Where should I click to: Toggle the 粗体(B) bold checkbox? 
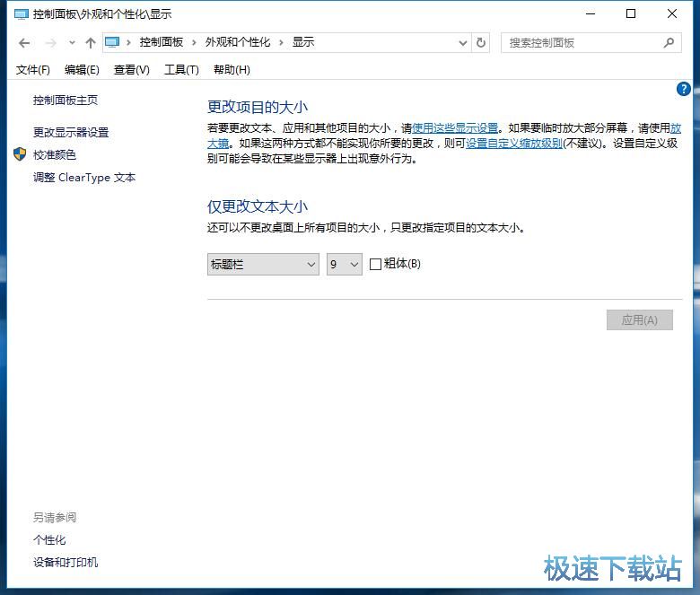click(375, 264)
